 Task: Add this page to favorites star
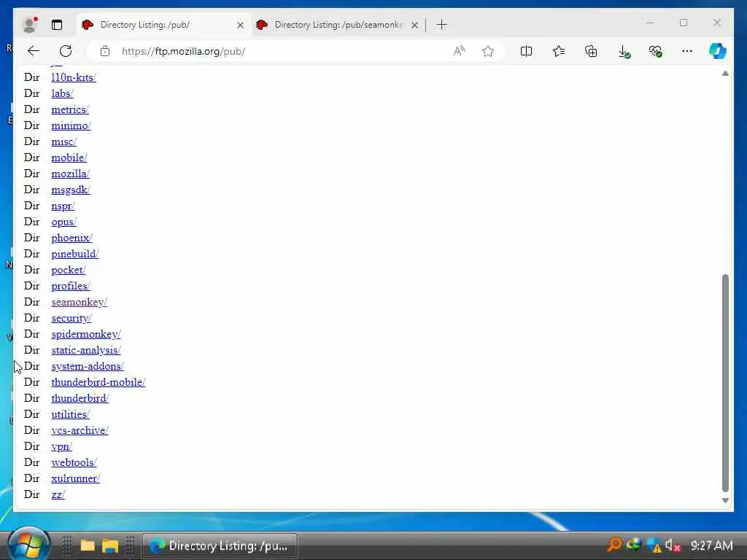coord(488,51)
